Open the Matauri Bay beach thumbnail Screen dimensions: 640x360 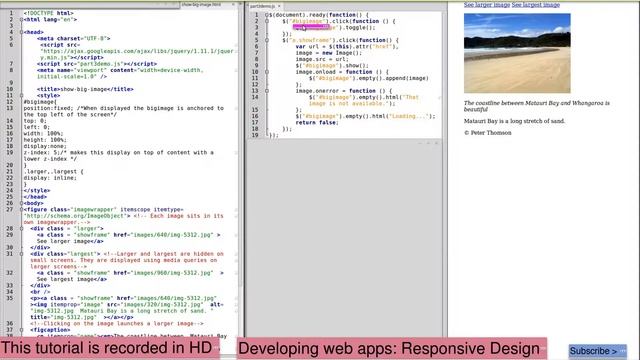pos(517,53)
